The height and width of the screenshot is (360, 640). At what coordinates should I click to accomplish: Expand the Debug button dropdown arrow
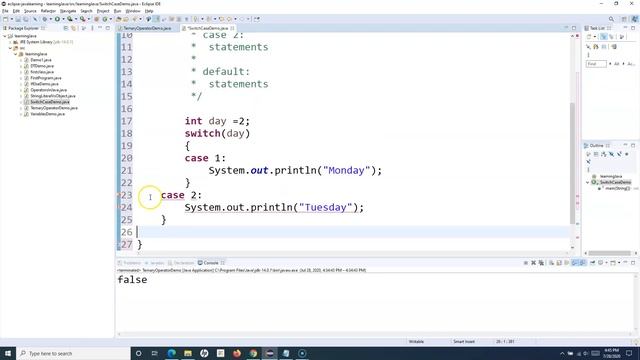tap(51, 19)
